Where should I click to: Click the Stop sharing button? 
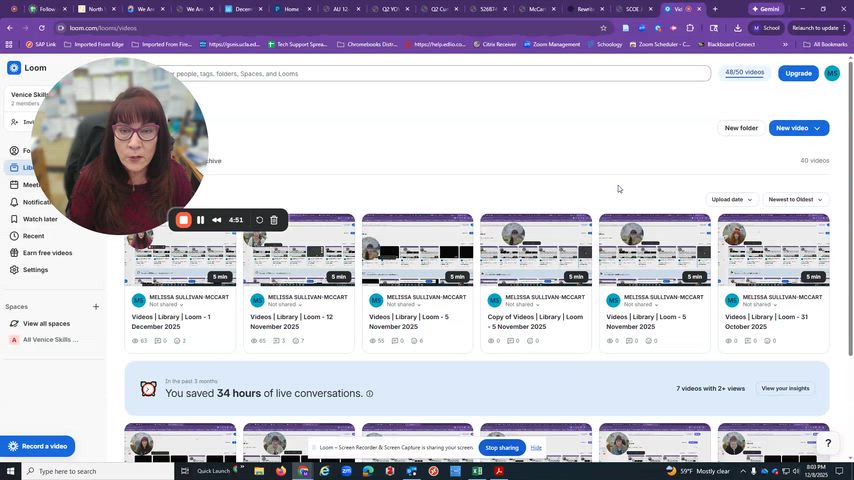point(502,448)
